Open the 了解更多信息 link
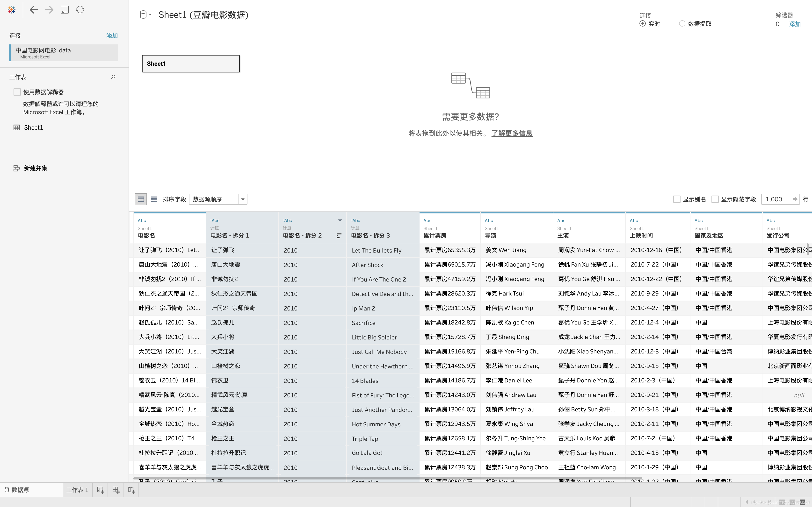This screenshot has width=812, height=507. click(512, 134)
